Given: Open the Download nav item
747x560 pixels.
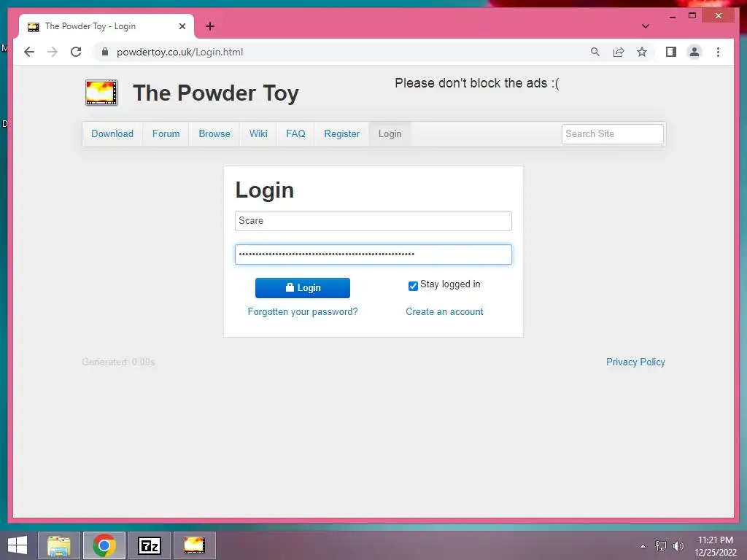Looking at the screenshot, I should (112, 134).
